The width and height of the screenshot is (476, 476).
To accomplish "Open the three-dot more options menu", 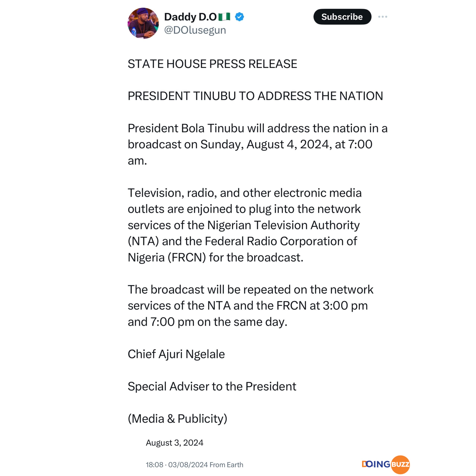I will click(x=382, y=17).
